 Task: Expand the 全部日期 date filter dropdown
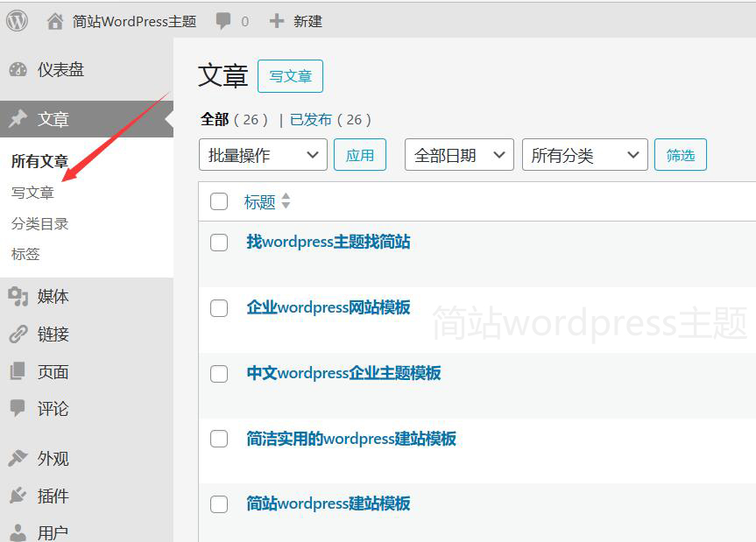(458, 155)
